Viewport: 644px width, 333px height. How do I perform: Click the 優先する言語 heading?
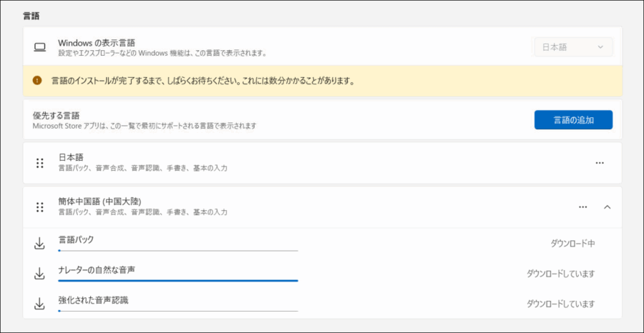click(56, 115)
